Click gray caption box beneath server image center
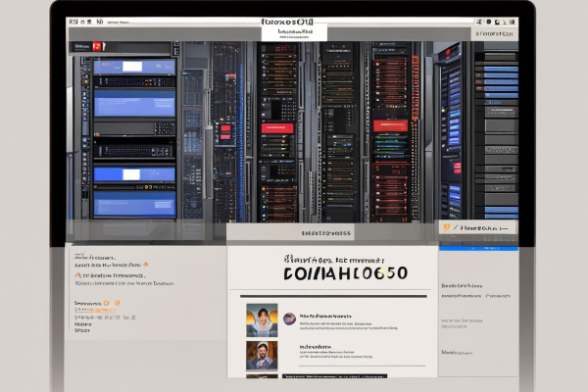This screenshot has height=392, width=588. [x=291, y=232]
